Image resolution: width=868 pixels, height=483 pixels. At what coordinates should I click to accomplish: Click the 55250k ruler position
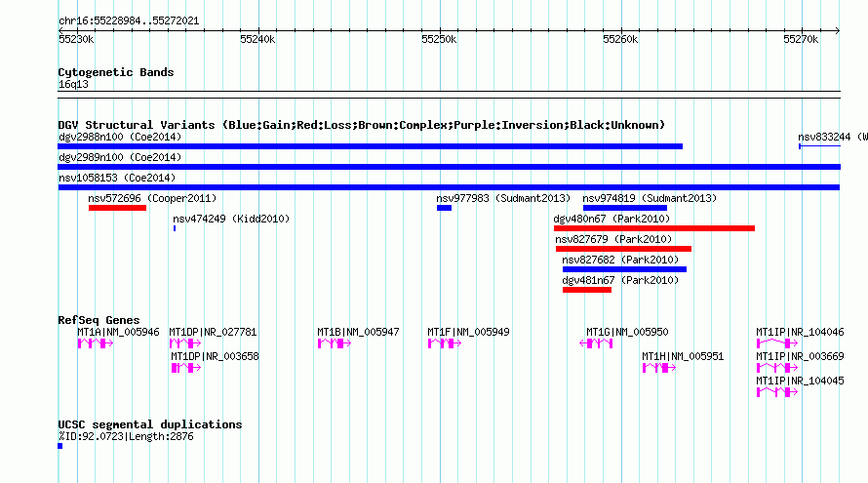tap(439, 39)
